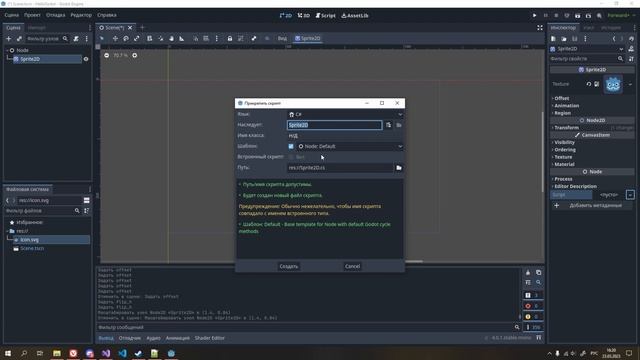Expand the Offset section

click(x=562, y=98)
